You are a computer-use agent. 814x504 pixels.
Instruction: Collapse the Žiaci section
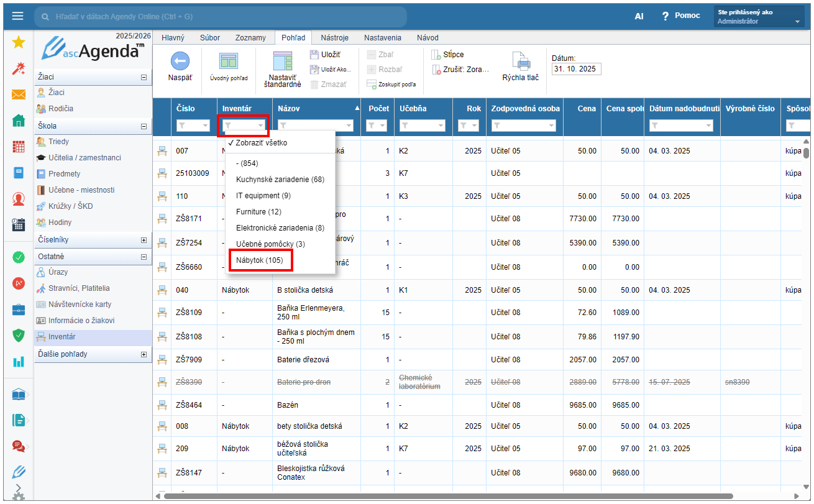coord(144,77)
